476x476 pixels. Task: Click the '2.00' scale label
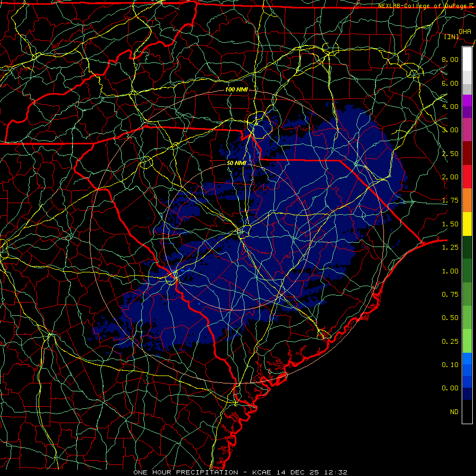pyautogui.click(x=450, y=177)
